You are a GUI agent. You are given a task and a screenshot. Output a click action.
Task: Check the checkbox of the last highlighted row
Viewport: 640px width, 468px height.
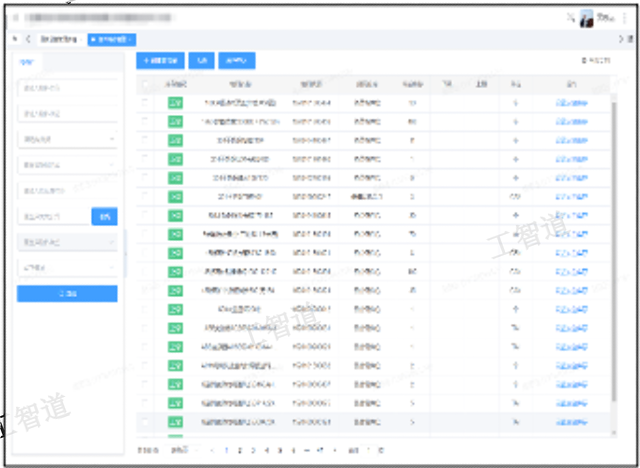coord(147,423)
